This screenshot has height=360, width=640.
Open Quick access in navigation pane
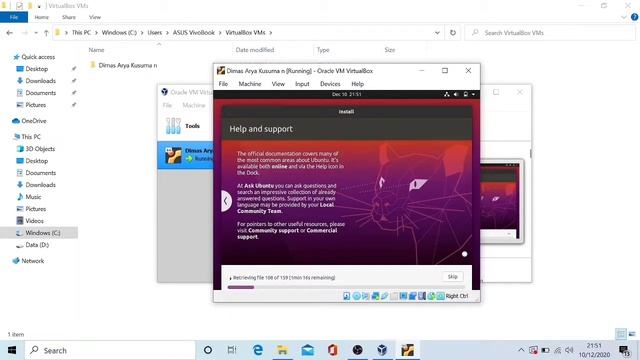pos(38,57)
